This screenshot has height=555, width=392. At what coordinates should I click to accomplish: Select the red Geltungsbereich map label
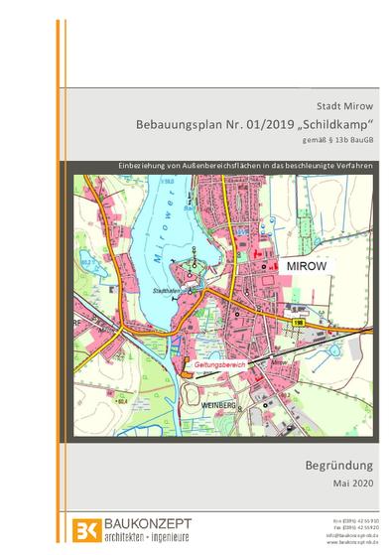219,364
